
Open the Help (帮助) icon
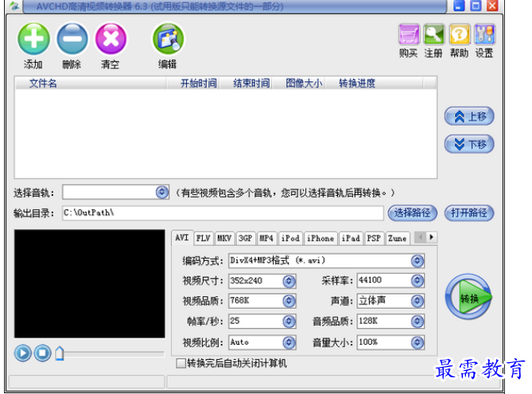pyautogui.click(x=460, y=34)
